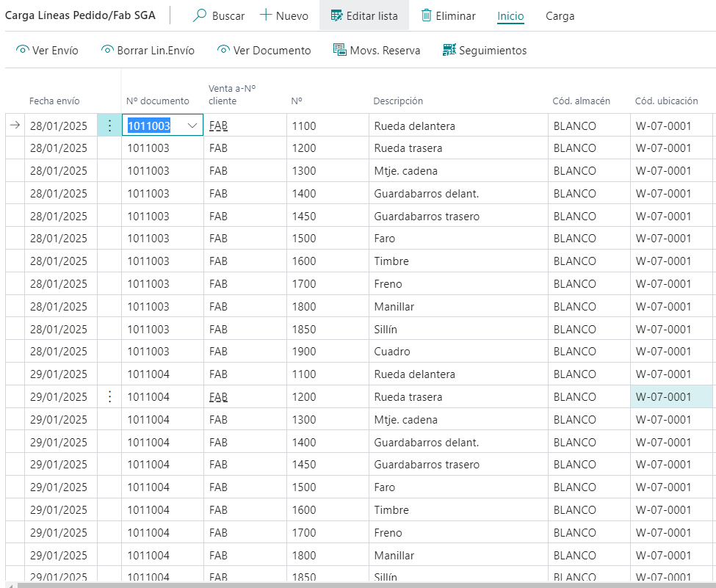Open row options menu on first row

point(110,126)
